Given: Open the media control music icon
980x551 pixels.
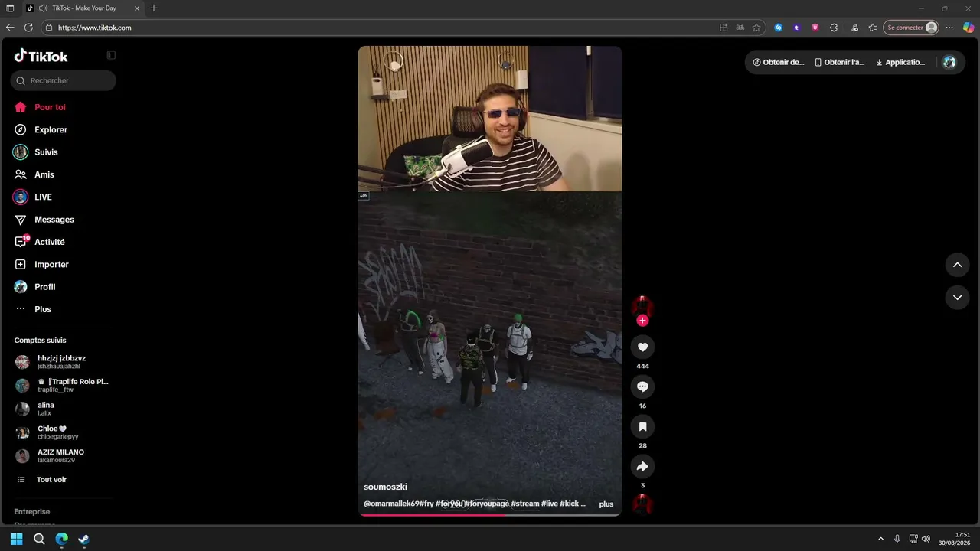Looking at the screenshot, I should tap(854, 28).
